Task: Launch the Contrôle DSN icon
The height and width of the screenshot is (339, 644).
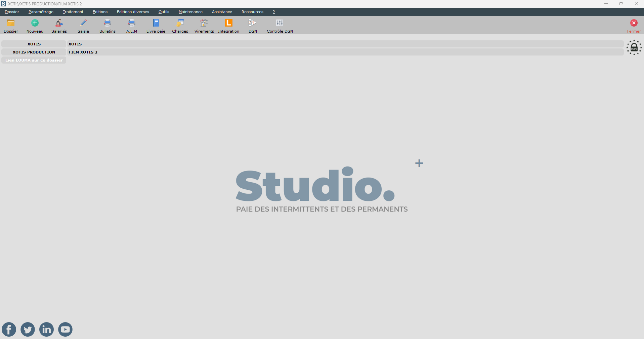Action: pyautogui.click(x=280, y=23)
